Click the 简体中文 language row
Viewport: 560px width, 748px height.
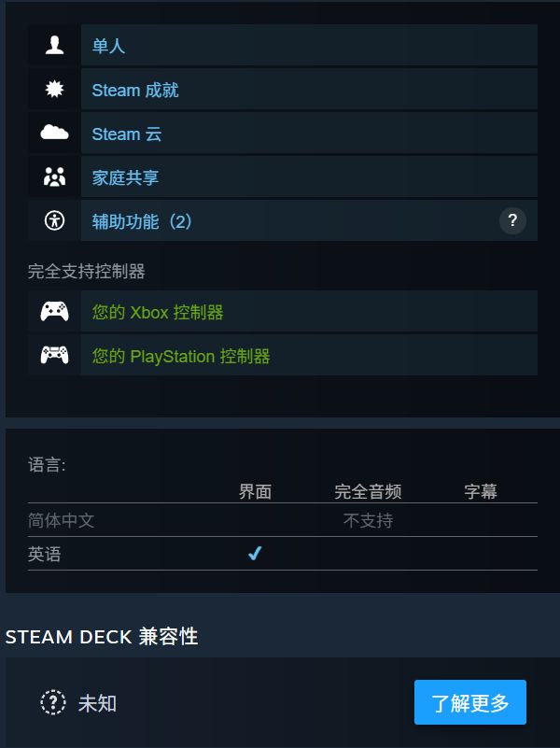point(62,520)
